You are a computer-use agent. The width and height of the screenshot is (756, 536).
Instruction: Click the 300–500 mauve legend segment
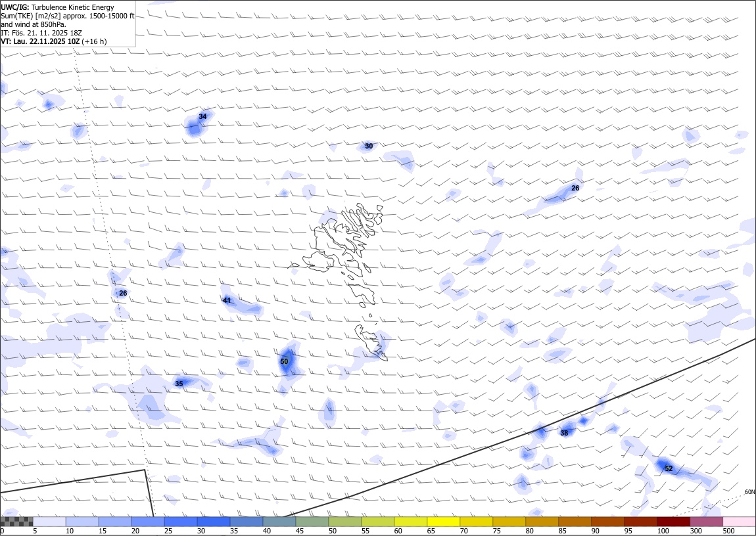coord(706,522)
